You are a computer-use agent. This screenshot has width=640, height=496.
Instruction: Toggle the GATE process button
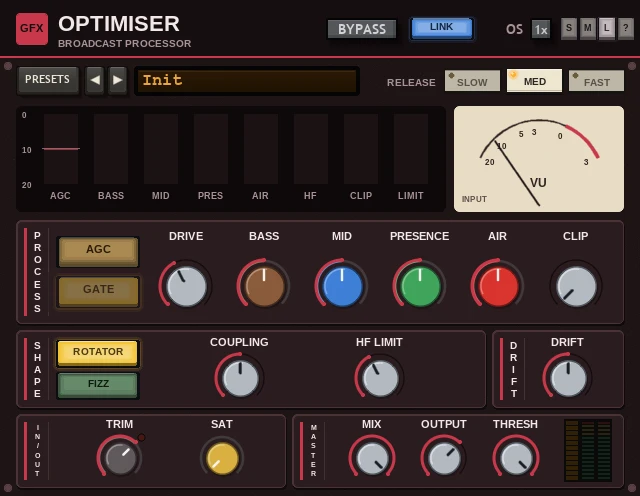pos(98,291)
